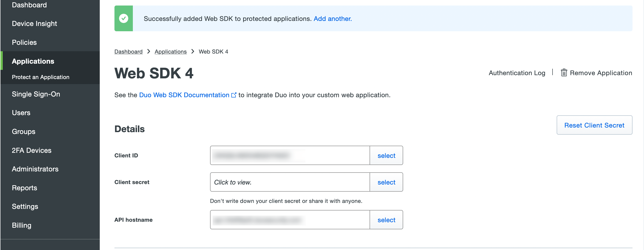Click the Add another link
This screenshot has height=250, width=644.
(333, 19)
